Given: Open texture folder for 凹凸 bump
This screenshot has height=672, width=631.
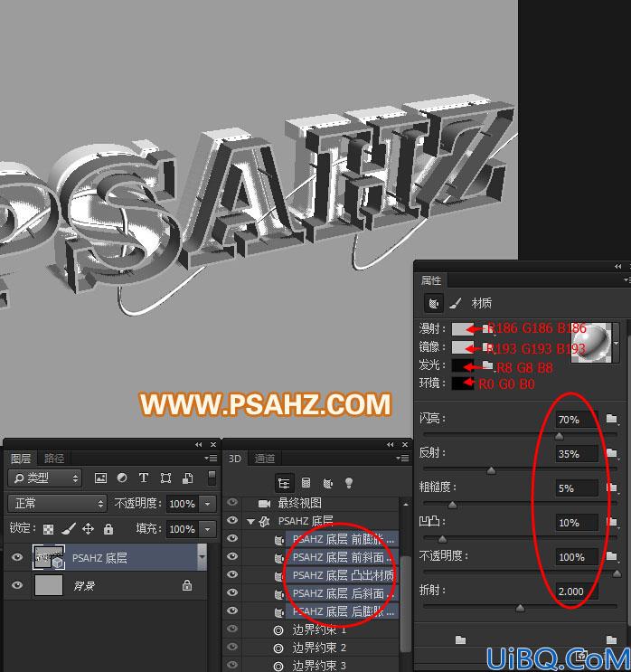Looking at the screenshot, I should (612, 522).
